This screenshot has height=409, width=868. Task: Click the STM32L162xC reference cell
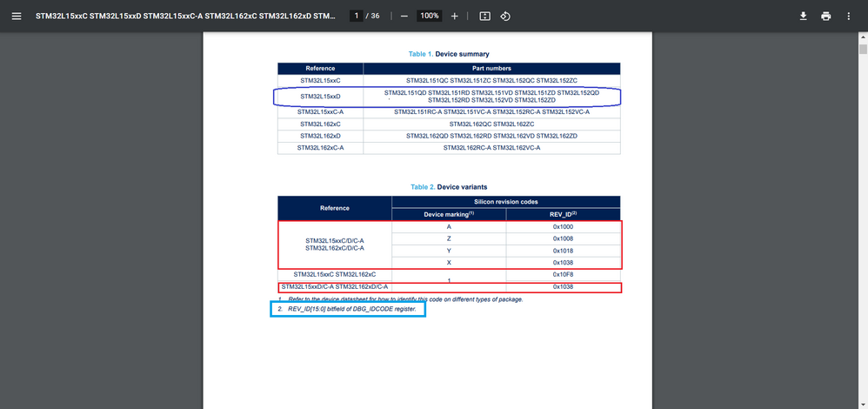321,124
